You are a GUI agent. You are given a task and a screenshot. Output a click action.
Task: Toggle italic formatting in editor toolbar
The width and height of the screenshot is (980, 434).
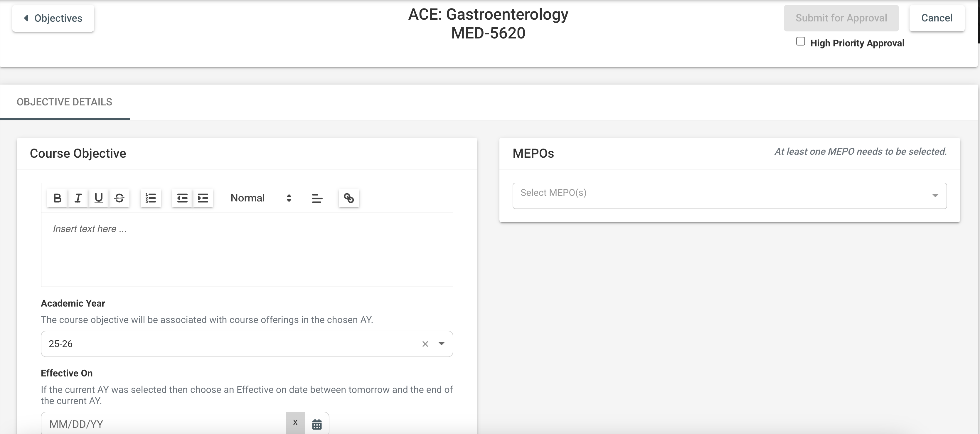coord(78,198)
